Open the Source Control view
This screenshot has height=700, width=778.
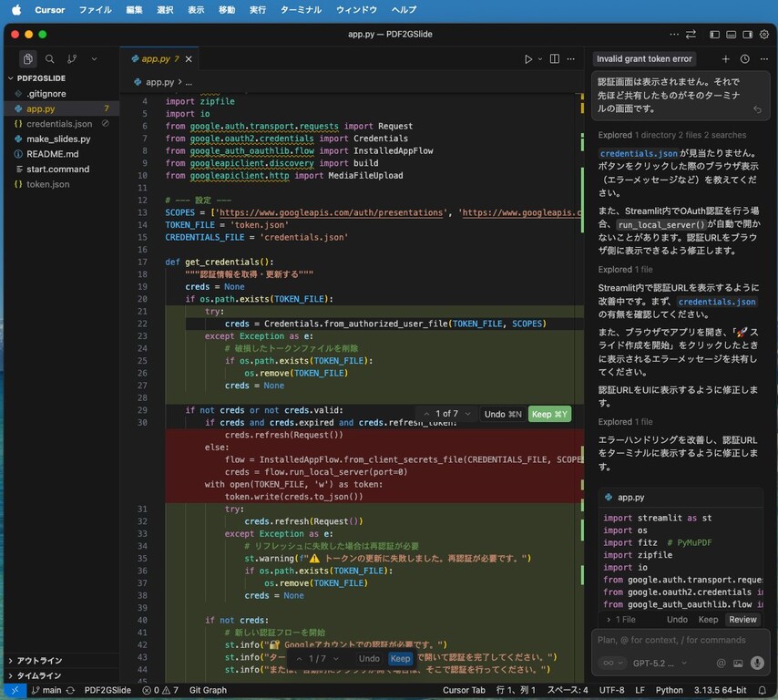coord(71,58)
